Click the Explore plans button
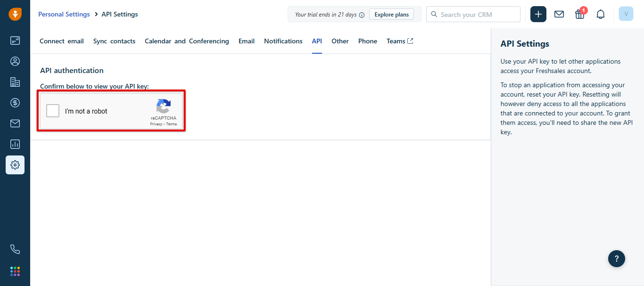This screenshot has width=644, height=286. pos(392,14)
